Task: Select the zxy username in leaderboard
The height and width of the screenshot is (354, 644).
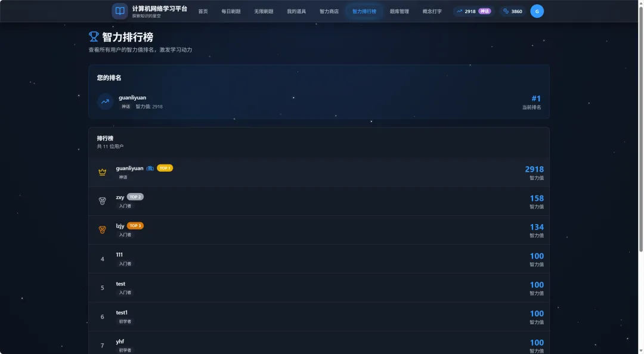Action: [120, 197]
